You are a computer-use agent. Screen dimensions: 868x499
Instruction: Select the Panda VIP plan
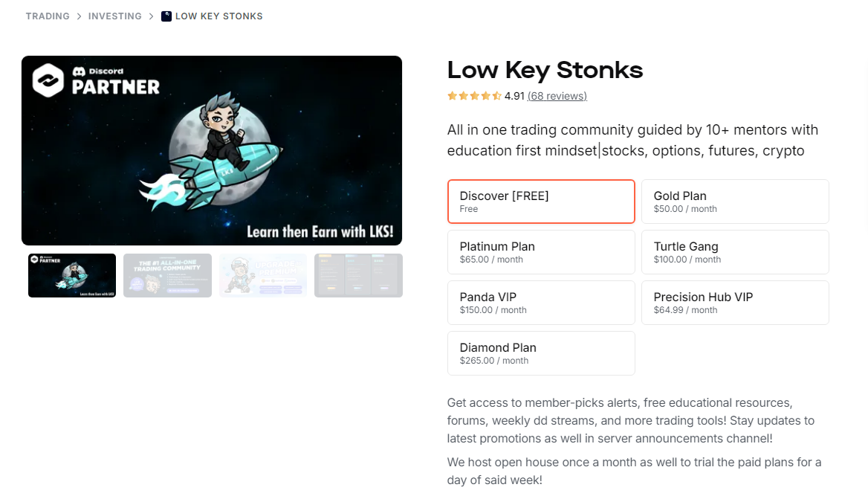tap(540, 302)
